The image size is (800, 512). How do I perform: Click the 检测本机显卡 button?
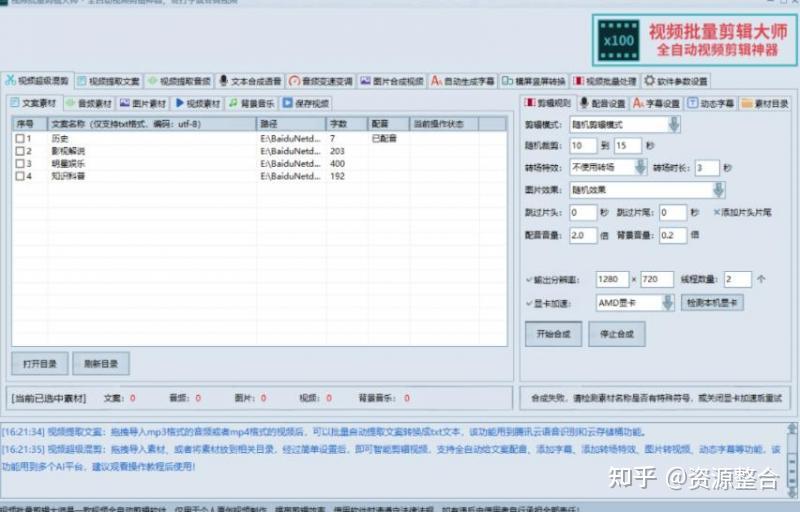(x=712, y=303)
